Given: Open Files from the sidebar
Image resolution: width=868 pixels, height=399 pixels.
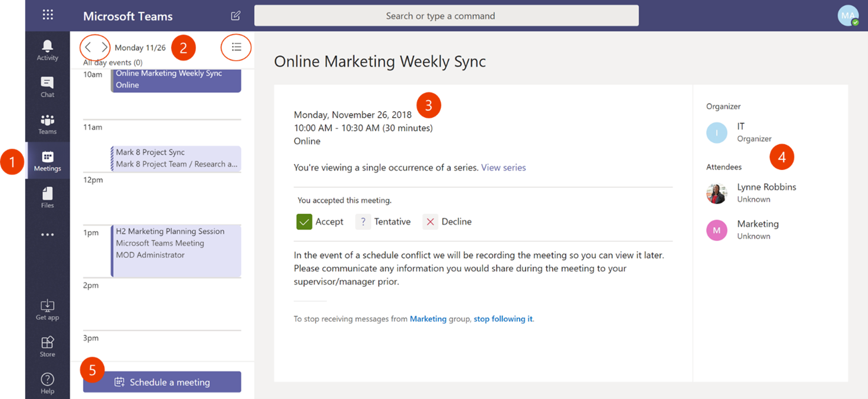Looking at the screenshot, I should (48, 197).
